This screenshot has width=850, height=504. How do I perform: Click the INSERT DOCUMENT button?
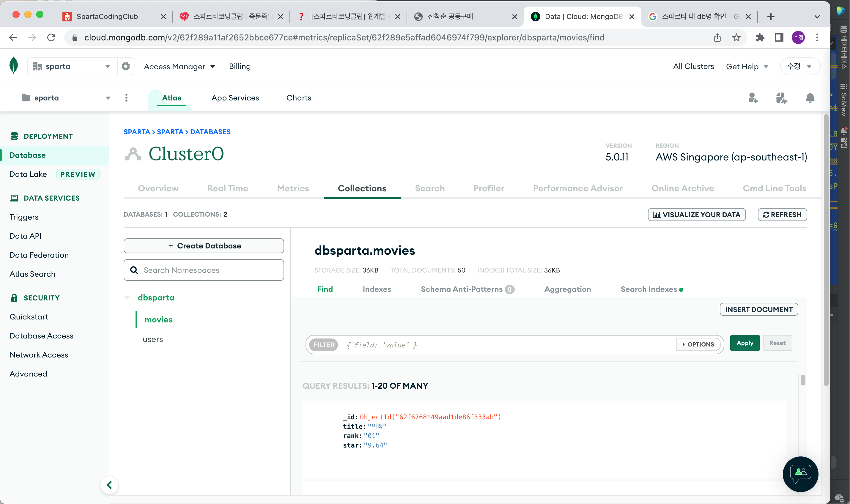point(759,309)
